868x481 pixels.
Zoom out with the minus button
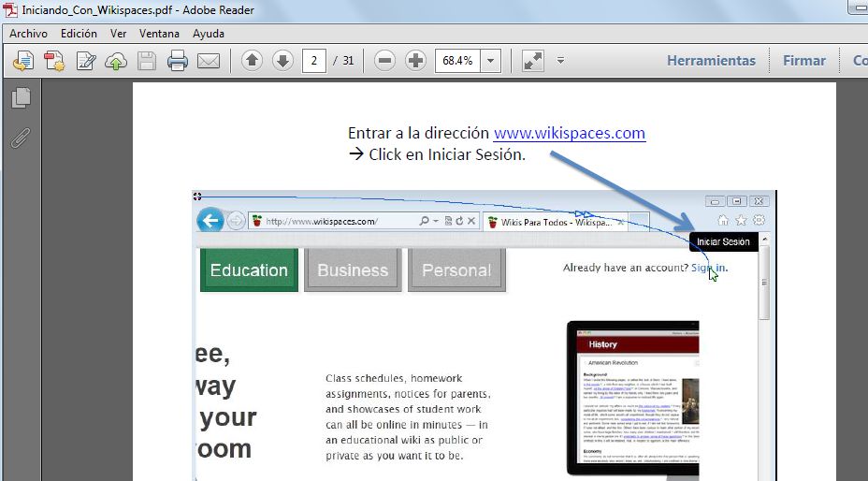(x=384, y=60)
